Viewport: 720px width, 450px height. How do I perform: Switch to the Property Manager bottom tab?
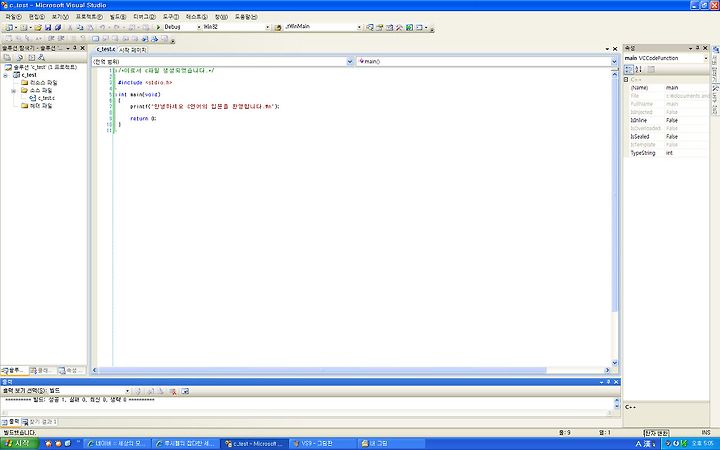pos(72,370)
